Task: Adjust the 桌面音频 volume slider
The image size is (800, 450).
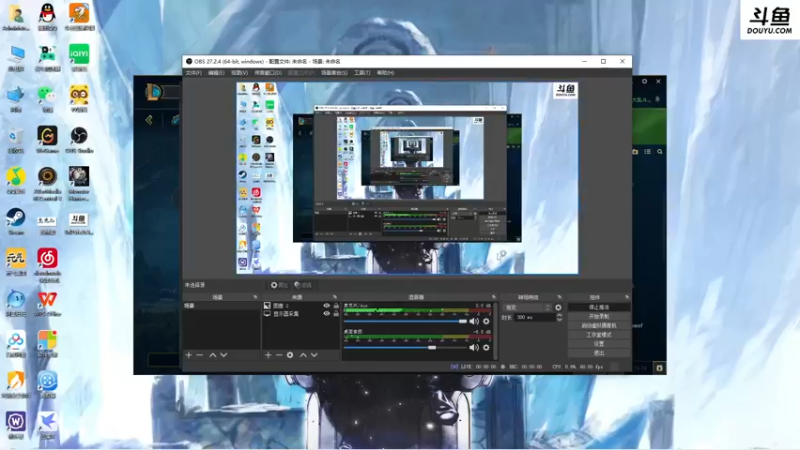Action: click(405, 347)
